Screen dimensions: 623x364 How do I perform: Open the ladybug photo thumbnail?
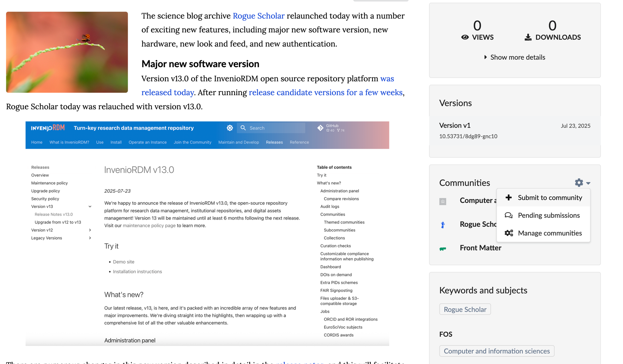[67, 52]
